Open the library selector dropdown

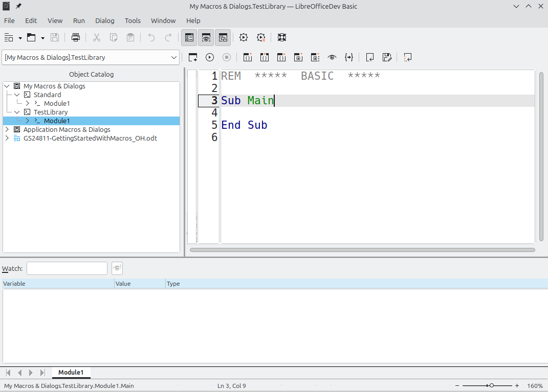[174, 57]
